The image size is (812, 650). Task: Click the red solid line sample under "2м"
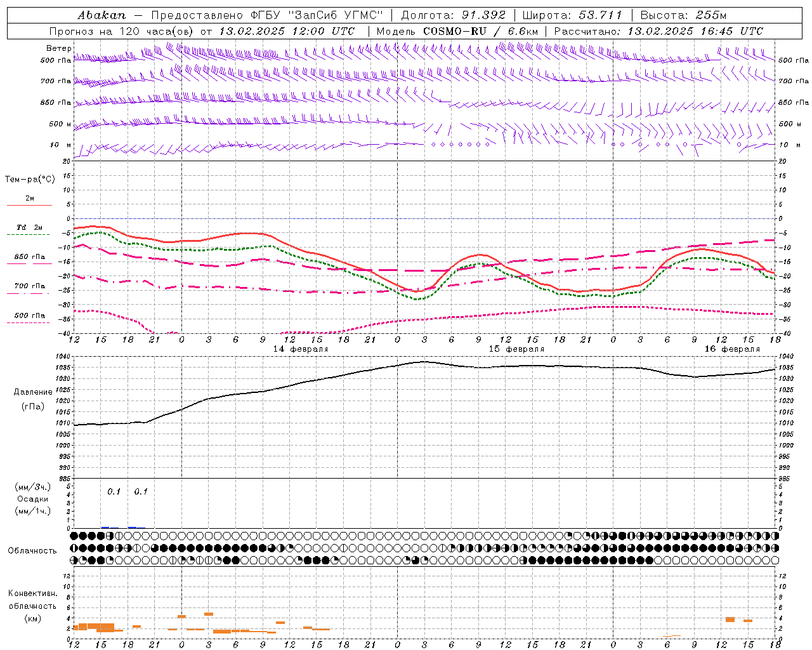(x=29, y=206)
